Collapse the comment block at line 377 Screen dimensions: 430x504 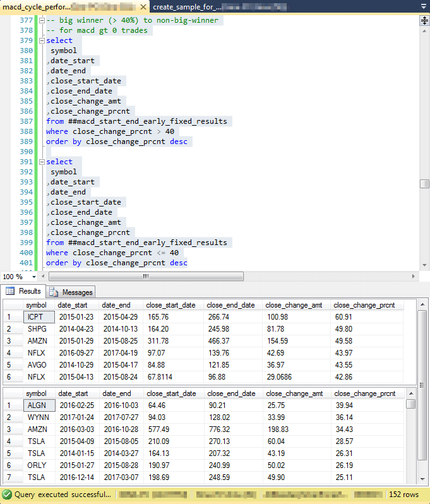(x=42, y=20)
